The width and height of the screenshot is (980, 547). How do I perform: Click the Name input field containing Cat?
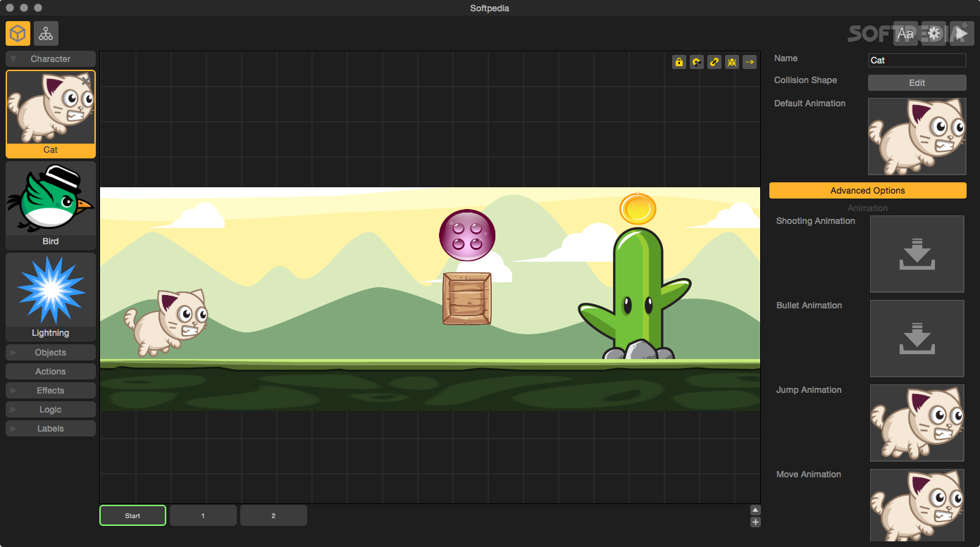(x=917, y=61)
